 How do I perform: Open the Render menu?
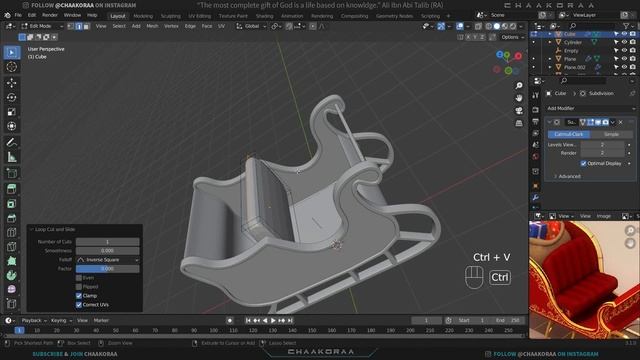tap(50, 15)
